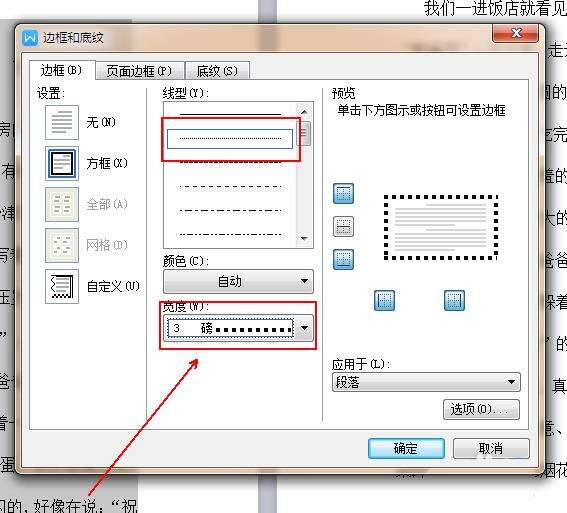Click the left border button below preview
Image resolution: width=567 pixels, height=513 pixels.
coord(384,300)
